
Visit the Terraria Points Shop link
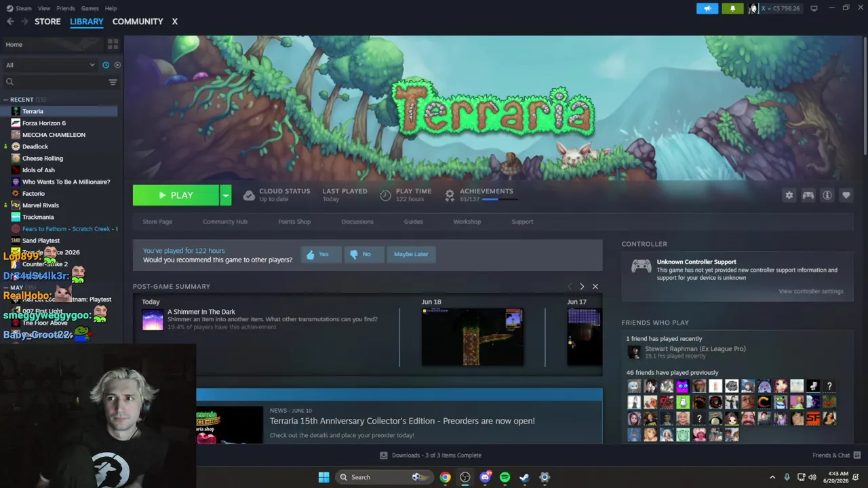point(294,222)
